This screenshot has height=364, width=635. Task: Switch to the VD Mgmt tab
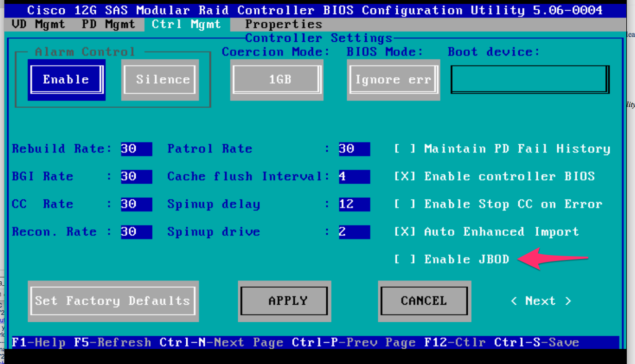click(x=38, y=24)
